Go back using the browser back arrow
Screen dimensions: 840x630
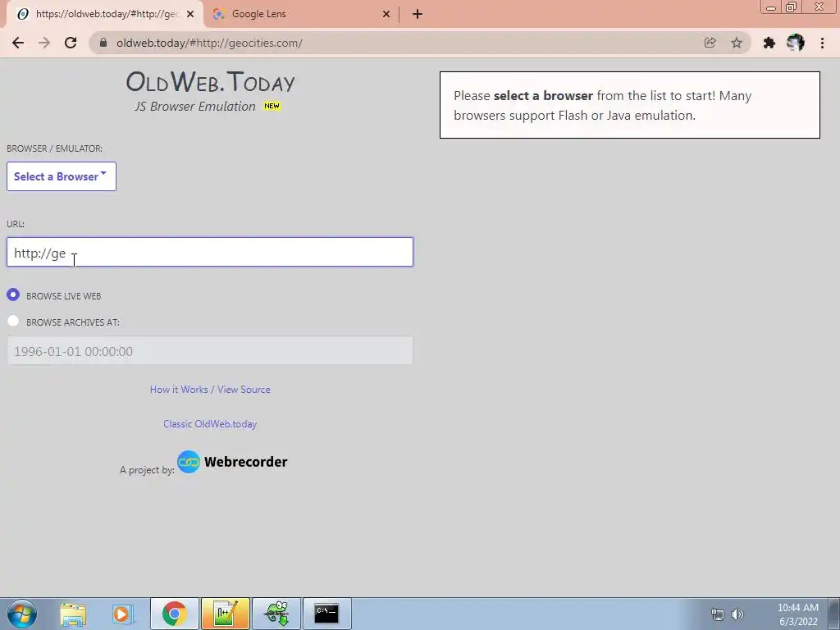point(18,43)
